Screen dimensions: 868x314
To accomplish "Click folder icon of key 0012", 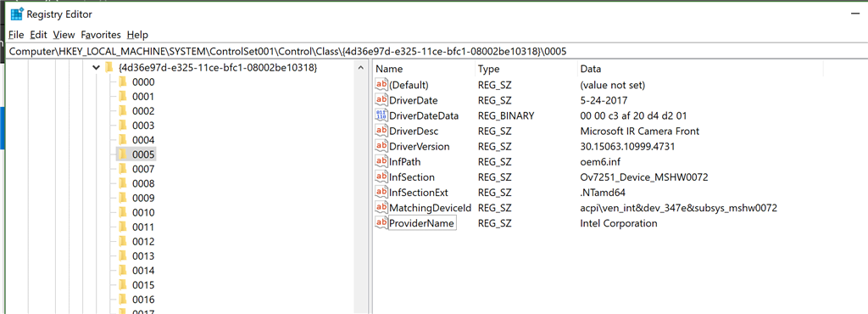I will (123, 242).
